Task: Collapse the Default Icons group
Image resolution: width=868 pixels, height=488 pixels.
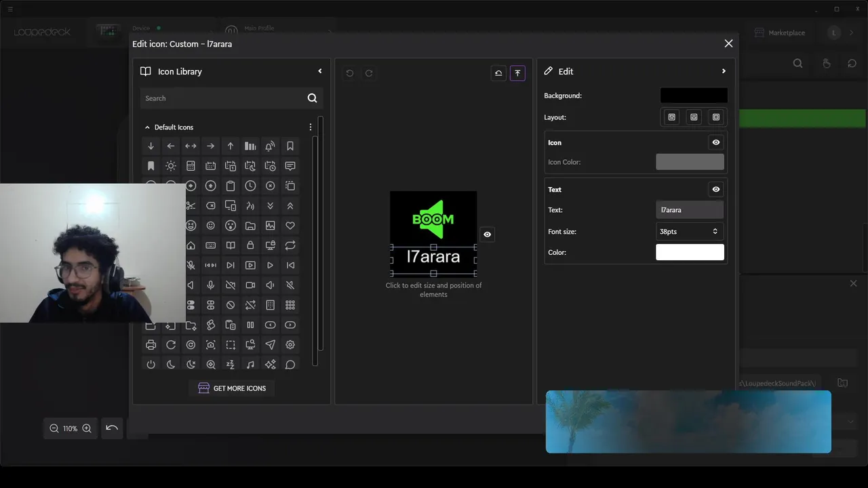Action: [147, 127]
